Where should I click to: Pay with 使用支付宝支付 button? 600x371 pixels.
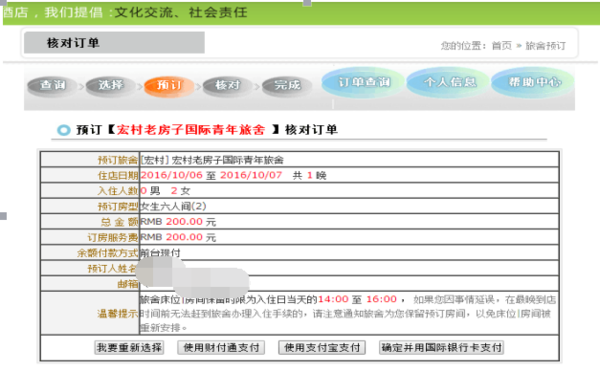[x=322, y=348]
